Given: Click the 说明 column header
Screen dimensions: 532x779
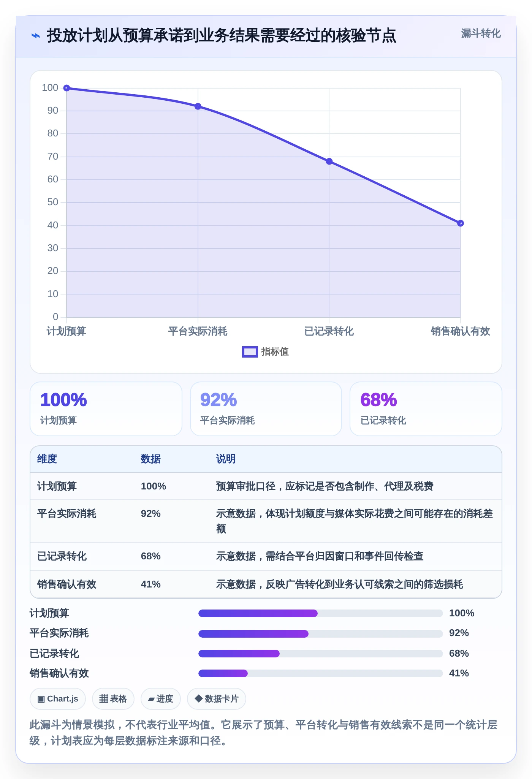Looking at the screenshot, I should (x=226, y=459).
